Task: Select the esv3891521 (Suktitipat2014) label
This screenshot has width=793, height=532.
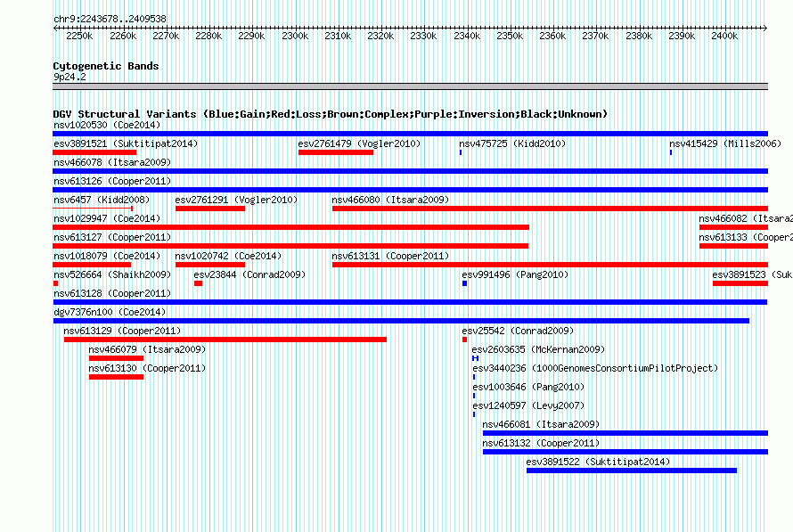Action: coord(126,143)
